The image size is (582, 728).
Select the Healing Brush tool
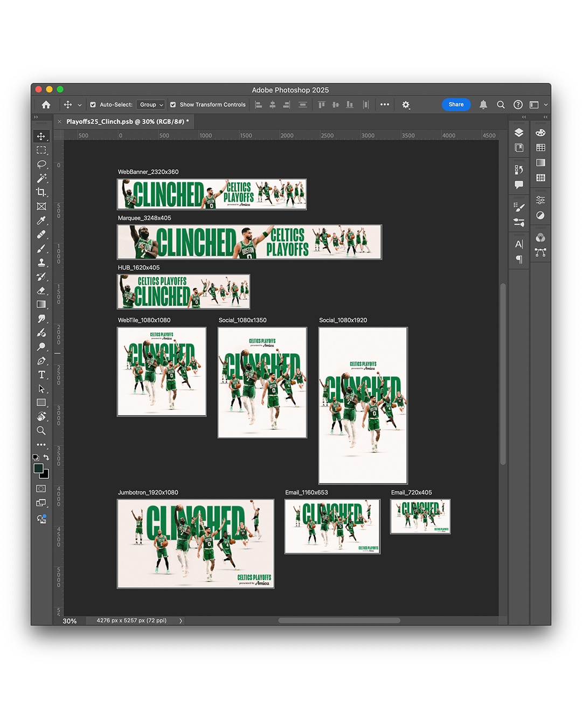click(x=41, y=235)
